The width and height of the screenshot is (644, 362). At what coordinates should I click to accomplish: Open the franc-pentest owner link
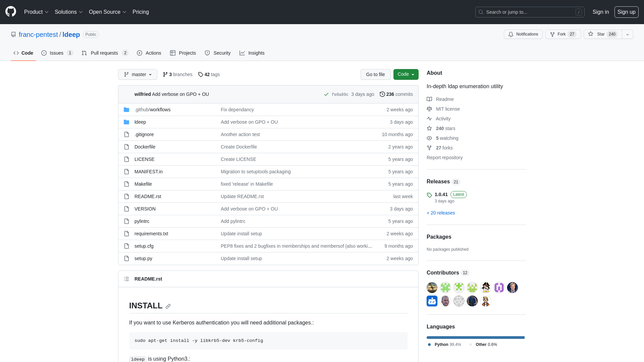(38, 35)
